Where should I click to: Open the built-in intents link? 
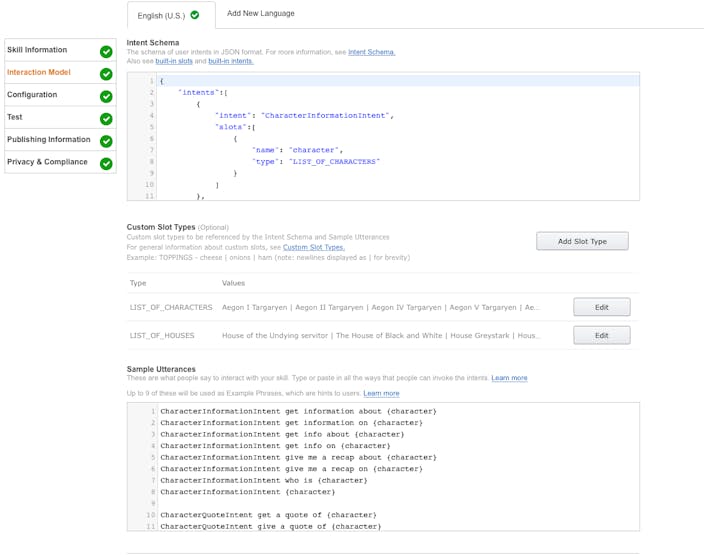[231, 61]
